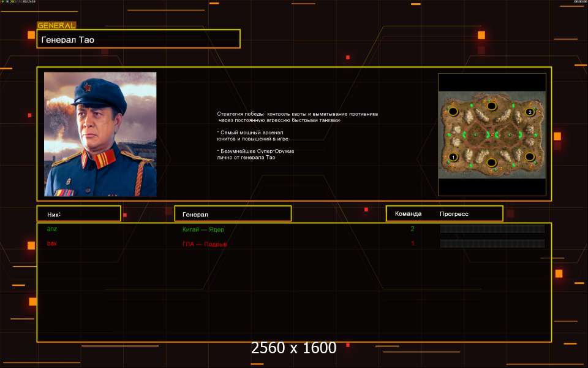Click the loading progress bar for bax

pyautogui.click(x=492, y=243)
